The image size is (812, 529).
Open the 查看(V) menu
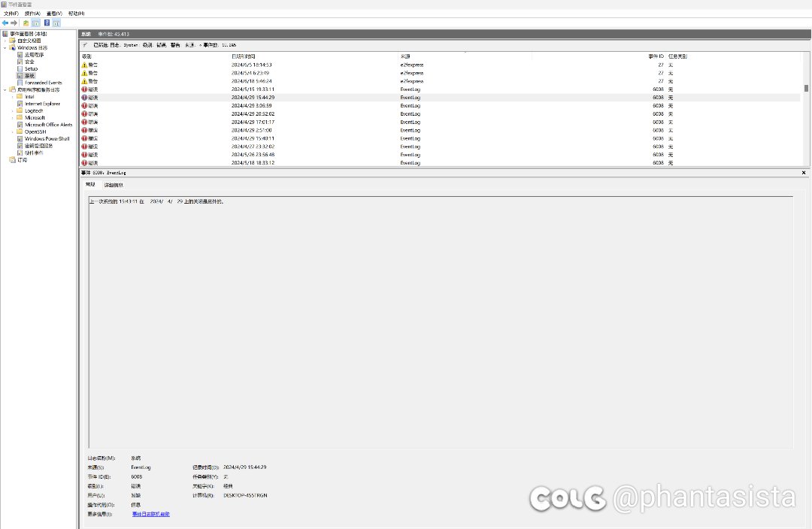[54, 14]
